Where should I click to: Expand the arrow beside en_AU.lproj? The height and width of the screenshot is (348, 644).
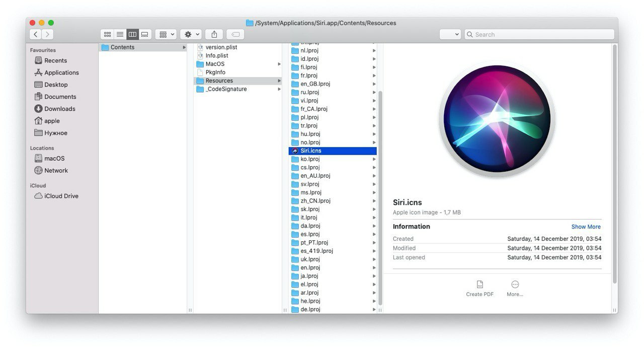(374, 176)
